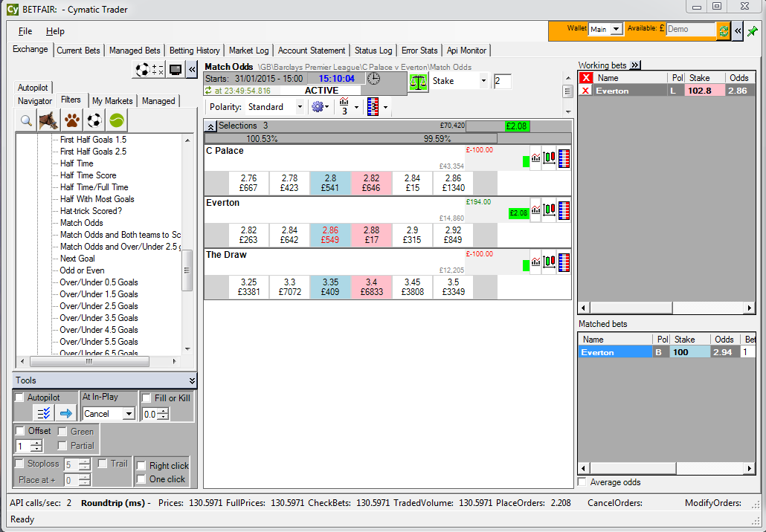This screenshot has height=532, width=766.
Task: Select Next Goal market in tree
Action: [77, 258]
